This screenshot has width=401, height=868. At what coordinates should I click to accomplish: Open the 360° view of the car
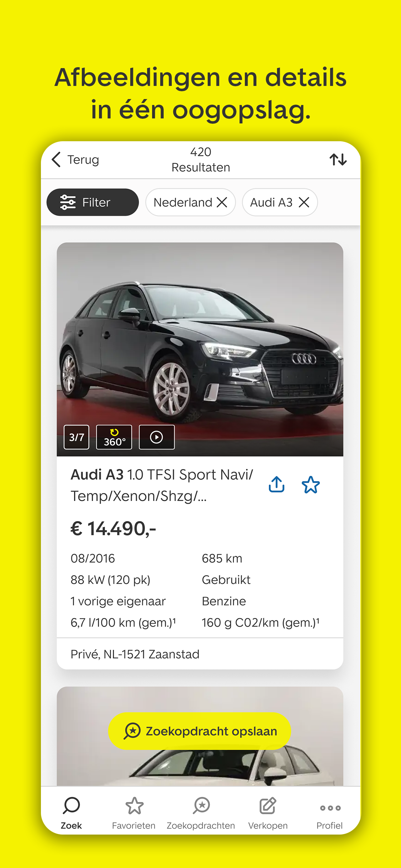tap(114, 437)
